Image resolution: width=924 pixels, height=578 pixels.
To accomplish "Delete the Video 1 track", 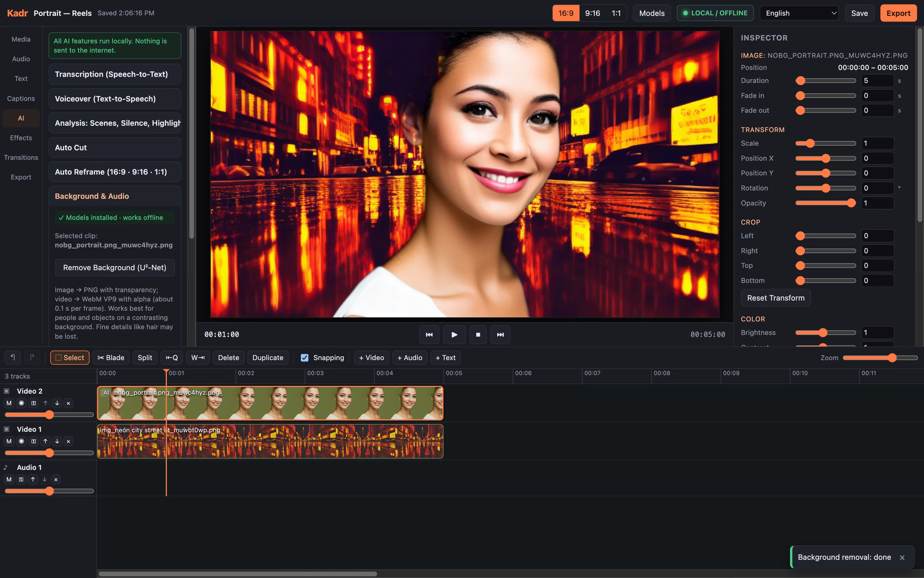I will point(68,441).
